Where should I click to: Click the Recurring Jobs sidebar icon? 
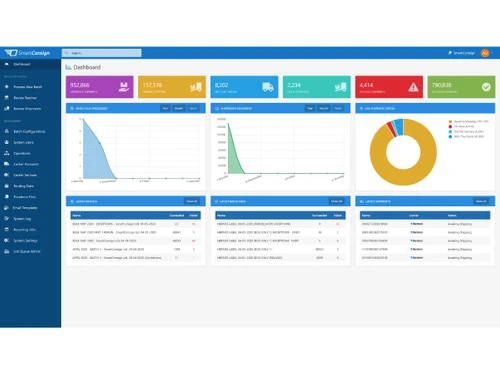[x=6, y=230]
